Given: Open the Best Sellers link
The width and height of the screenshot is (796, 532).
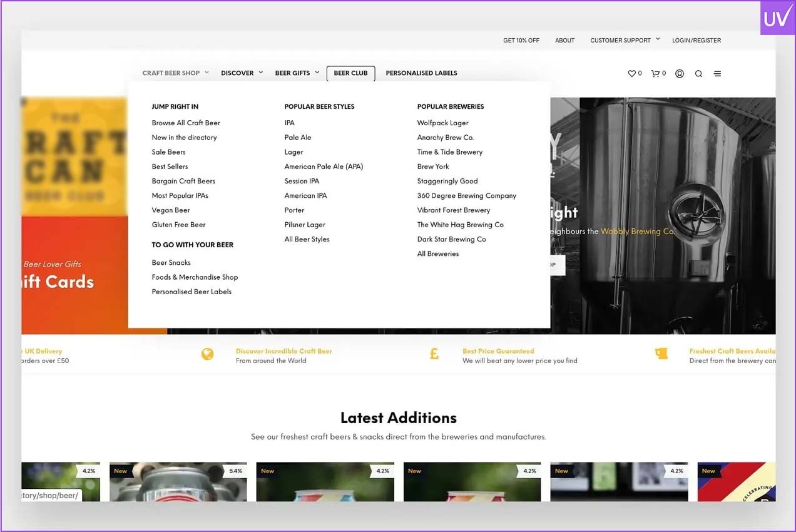Looking at the screenshot, I should pos(170,166).
